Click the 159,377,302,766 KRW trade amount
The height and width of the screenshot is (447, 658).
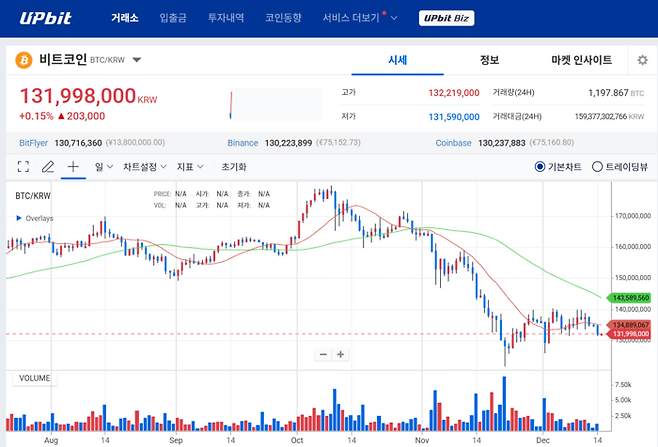tap(609, 117)
